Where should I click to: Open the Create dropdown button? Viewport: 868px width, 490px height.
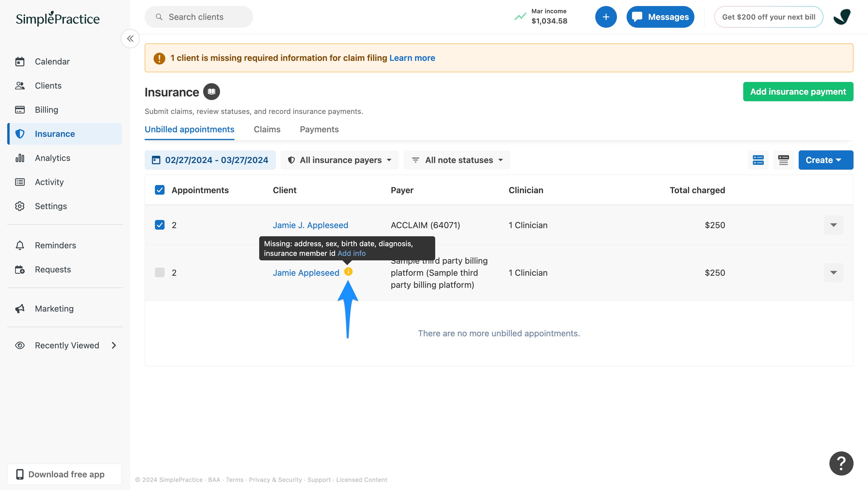coord(826,160)
